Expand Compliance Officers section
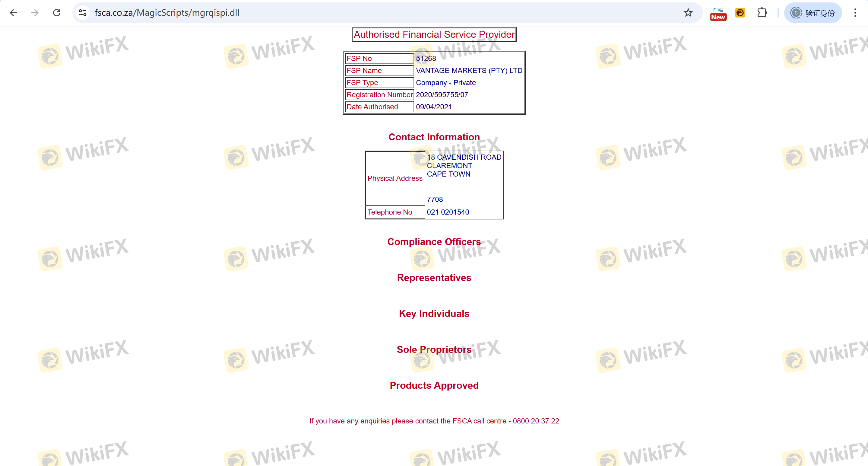The width and height of the screenshot is (868, 466). click(434, 242)
